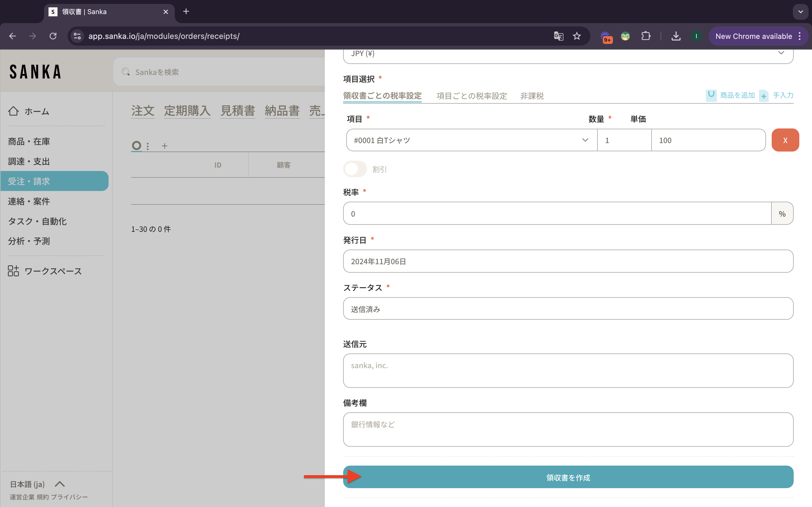The height and width of the screenshot is (507, 812).
Task: Enable the discount toggle
Action: pos(355,169)
